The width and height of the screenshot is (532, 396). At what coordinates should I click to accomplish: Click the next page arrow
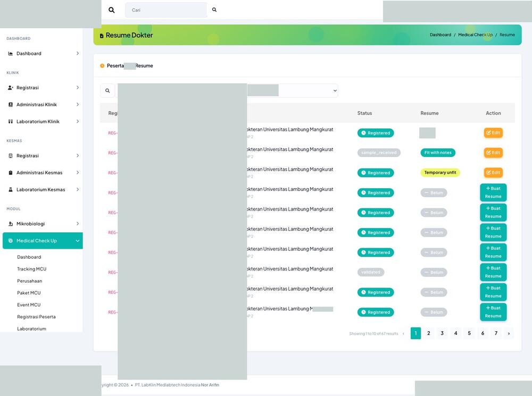(509, 334)
